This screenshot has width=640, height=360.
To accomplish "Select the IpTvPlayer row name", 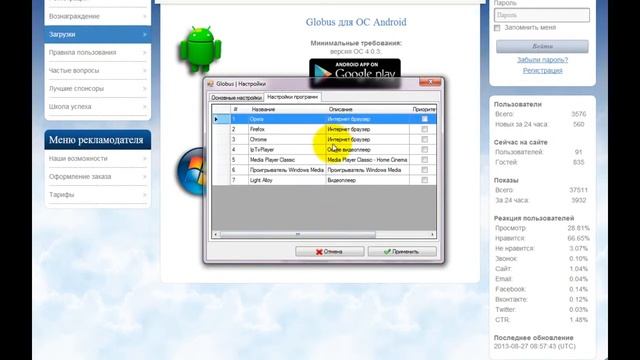I will (287, 150).
